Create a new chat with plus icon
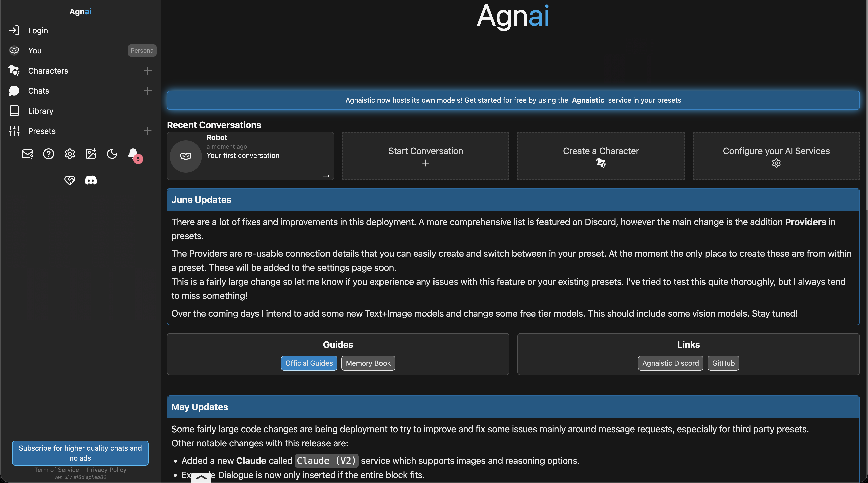868x483 pixels. pyautogui.click(x=148, y=91)
